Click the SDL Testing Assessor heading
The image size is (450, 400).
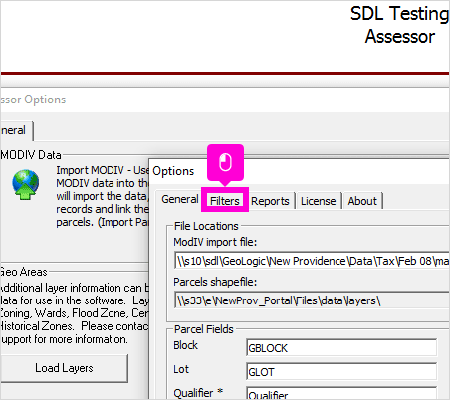click(x=400, y=25)
